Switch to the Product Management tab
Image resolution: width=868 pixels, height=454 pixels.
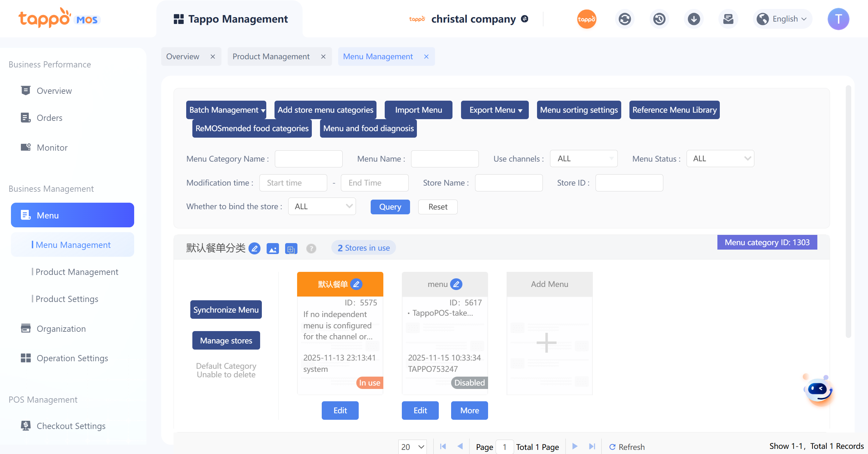(x=271, y=56)
